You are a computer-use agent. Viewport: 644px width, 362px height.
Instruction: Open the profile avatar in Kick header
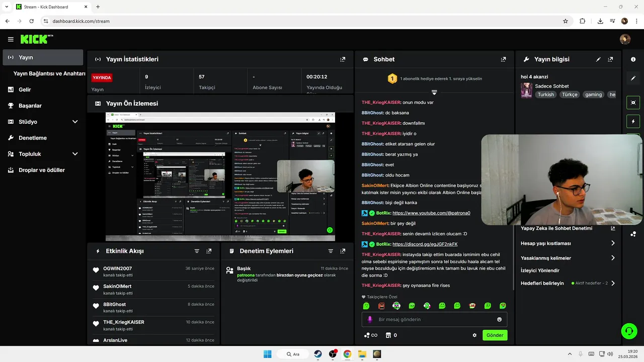(x=625, y=39)
